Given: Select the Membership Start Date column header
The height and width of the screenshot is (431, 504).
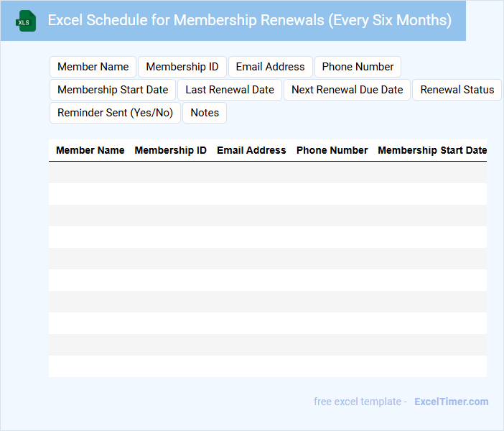Looking at the screenshot, I should (431, 150).
